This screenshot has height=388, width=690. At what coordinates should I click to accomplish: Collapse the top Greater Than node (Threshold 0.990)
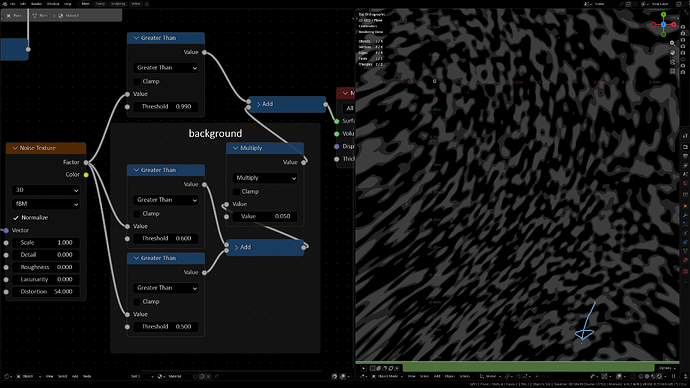(136, 38)
